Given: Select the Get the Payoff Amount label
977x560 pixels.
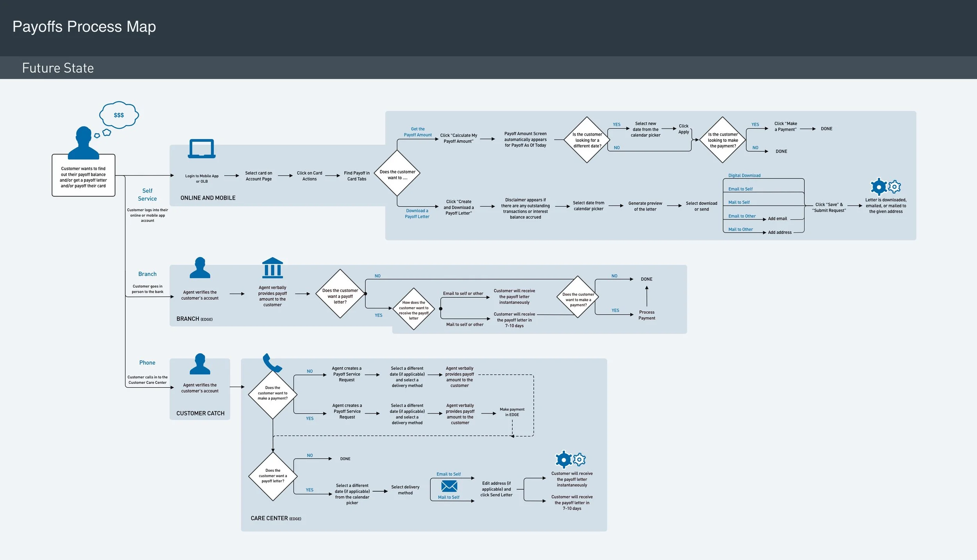Looking at the screenshot, I should [418, 132].
